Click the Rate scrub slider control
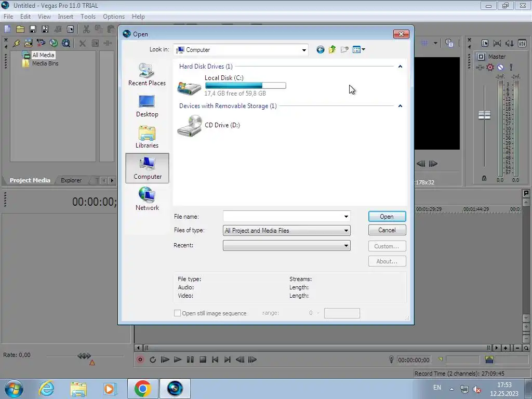 click(84, 356)
